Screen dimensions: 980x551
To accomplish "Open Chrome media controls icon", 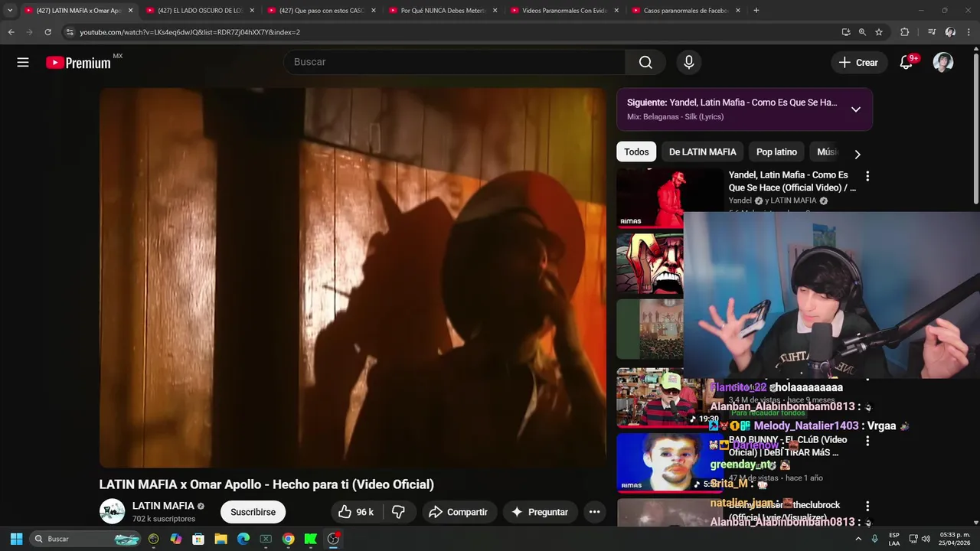I will (x=931, y=32).
